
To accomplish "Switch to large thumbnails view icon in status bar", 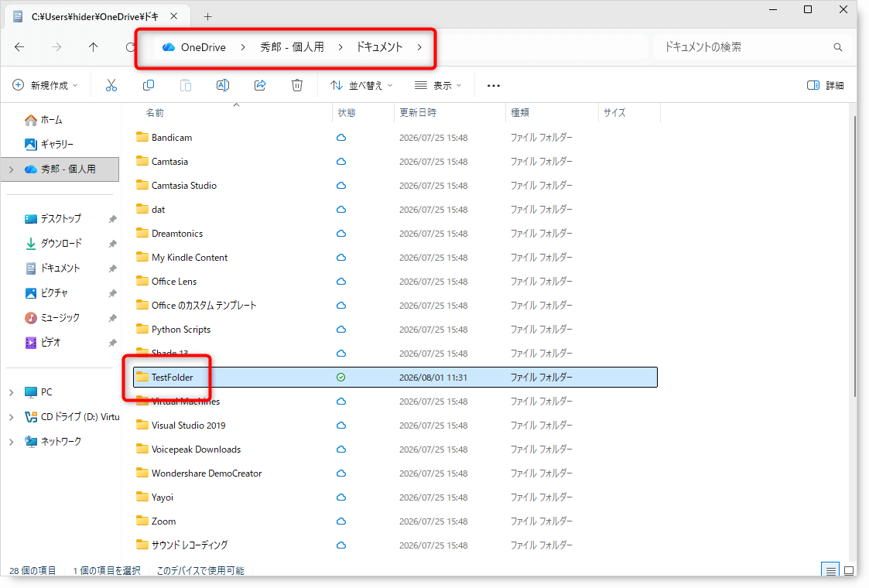I will pos(849,570).
